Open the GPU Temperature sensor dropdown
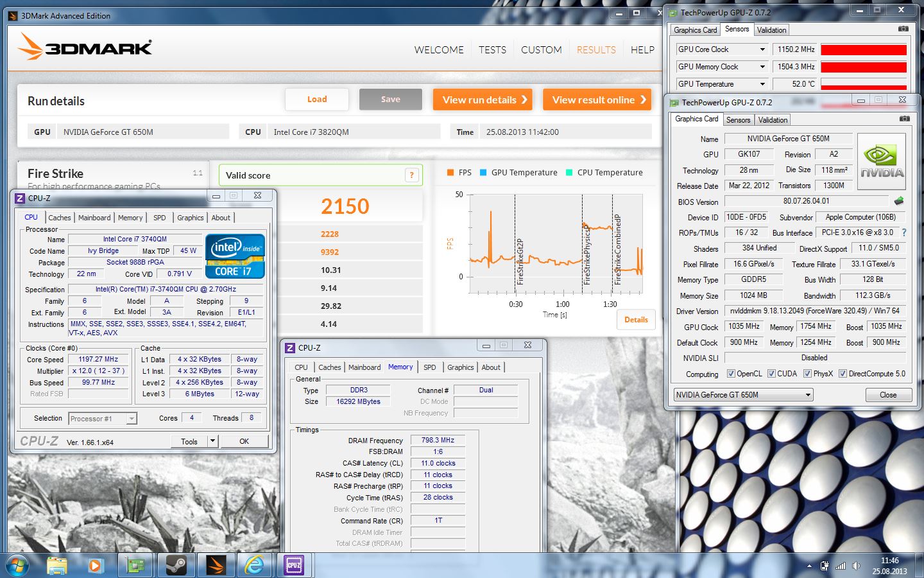The image size is (924, 578). point(762,84)
